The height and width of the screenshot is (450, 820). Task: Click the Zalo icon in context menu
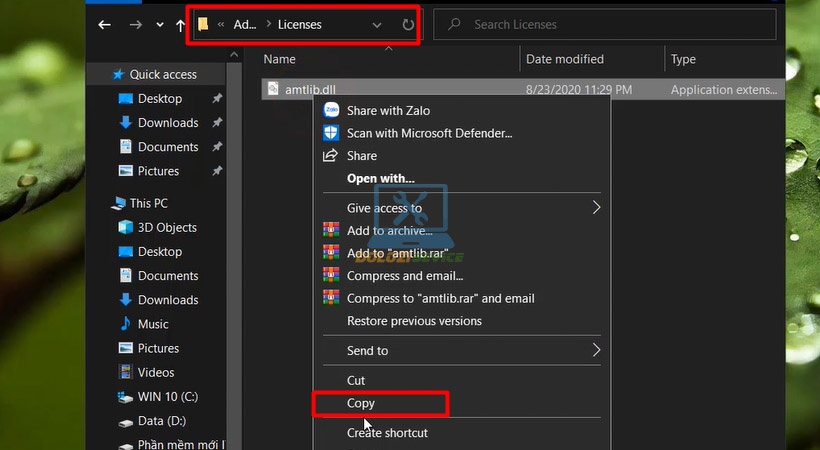click(x=331, y=111)
